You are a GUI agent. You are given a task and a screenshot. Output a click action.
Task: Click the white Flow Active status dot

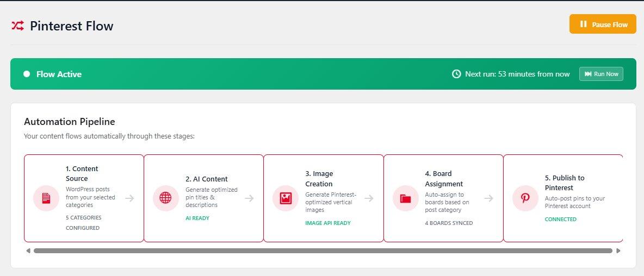click(27, 74)
